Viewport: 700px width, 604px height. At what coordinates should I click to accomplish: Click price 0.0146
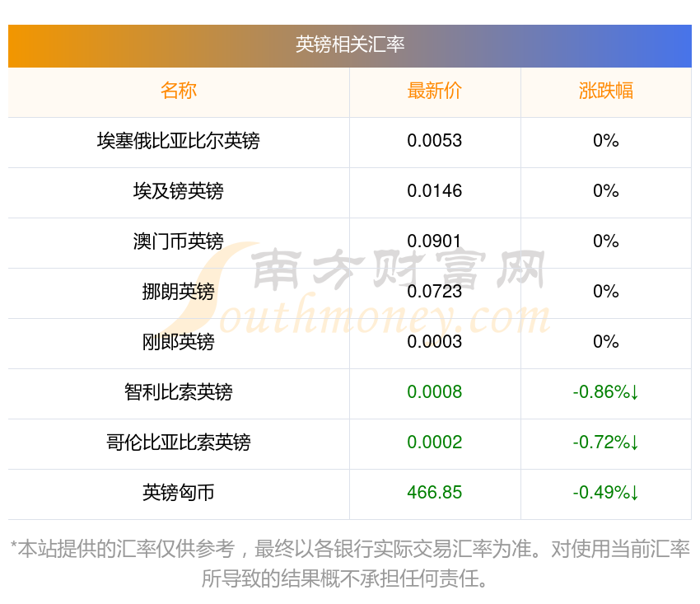(434, 191)
